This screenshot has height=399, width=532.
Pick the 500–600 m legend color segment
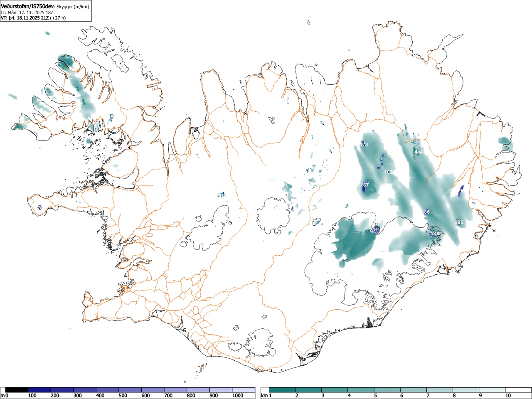click(130, 390)
